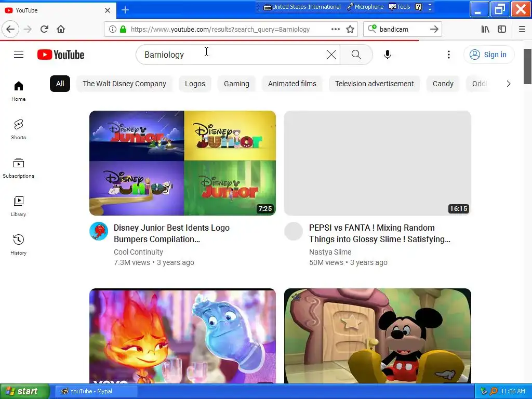Close the YouTube browser tab
532x399 pixels.
click(107, 10)
